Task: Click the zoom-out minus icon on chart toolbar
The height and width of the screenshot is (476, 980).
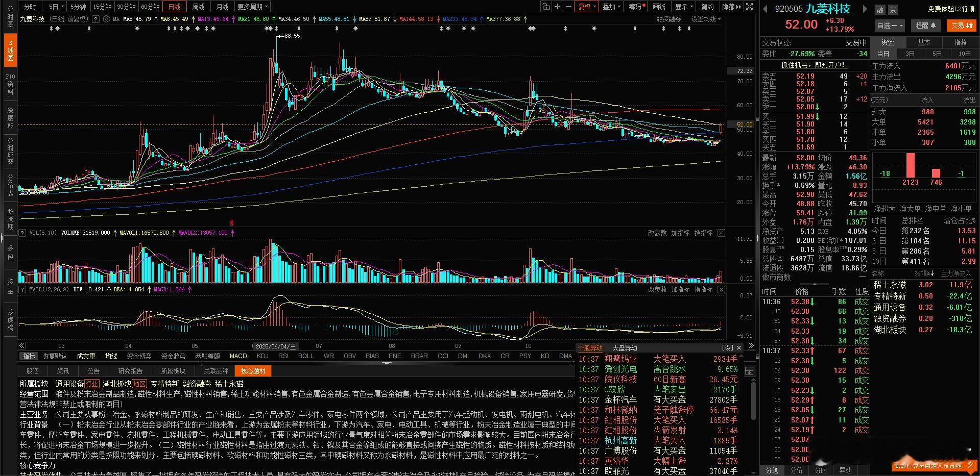Action: pos(569,7)
